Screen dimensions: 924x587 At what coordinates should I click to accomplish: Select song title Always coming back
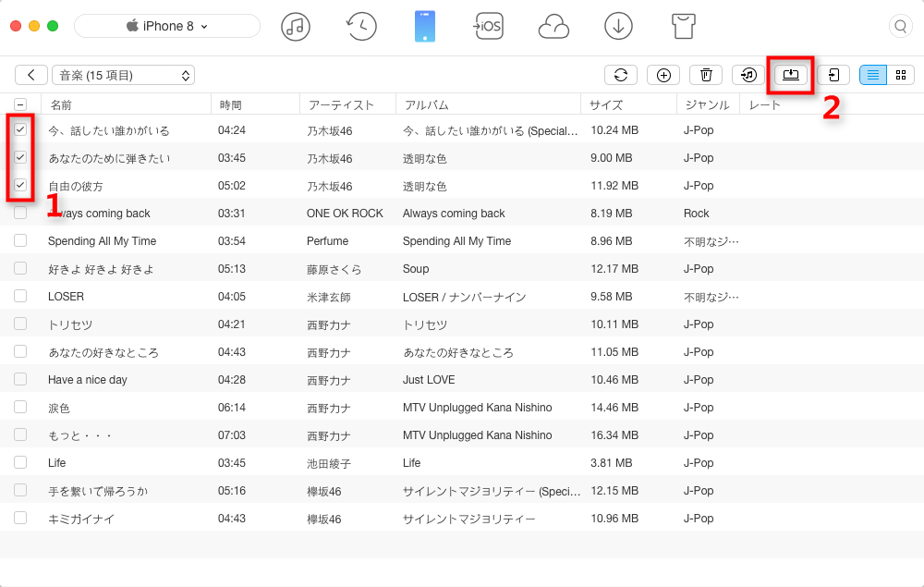click(99, 214)
